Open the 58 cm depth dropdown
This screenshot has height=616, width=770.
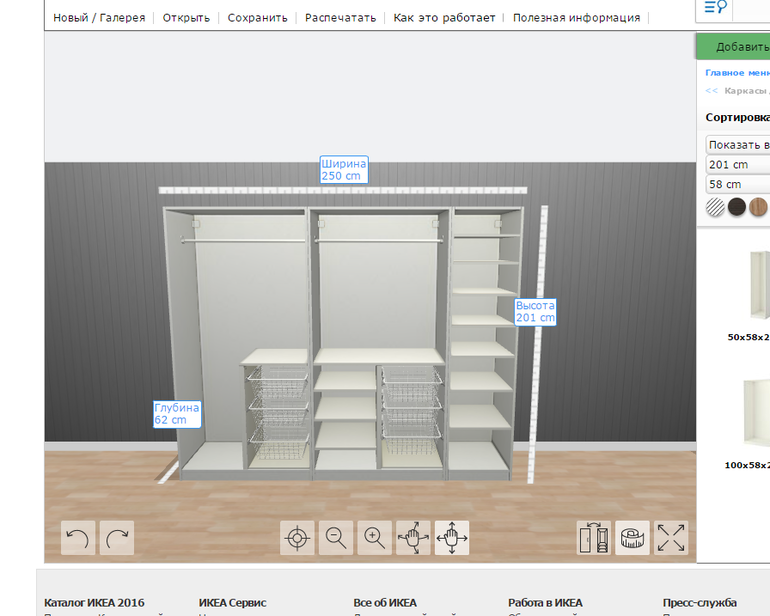coord(738,185)
